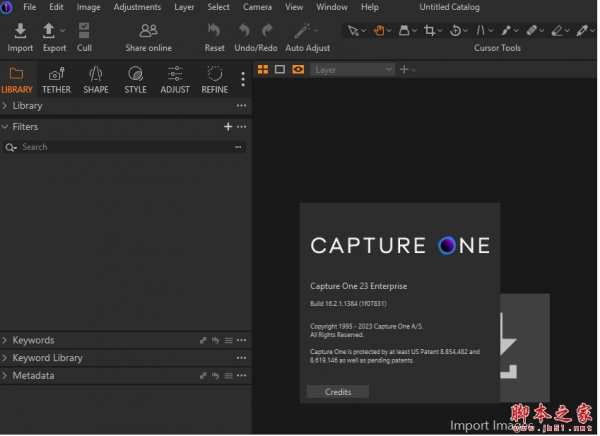Expand the Keyword Library panel
The image size is (600, 436).
5,358
